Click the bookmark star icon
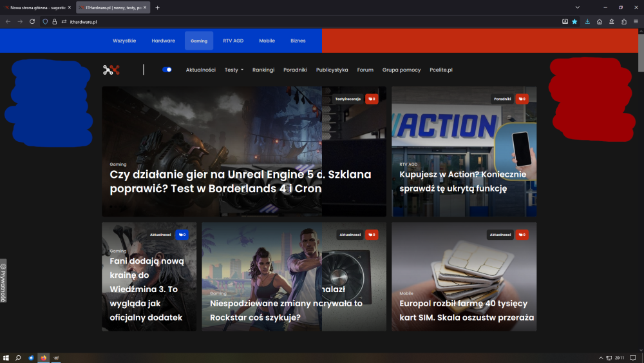 tap(574, 21)
